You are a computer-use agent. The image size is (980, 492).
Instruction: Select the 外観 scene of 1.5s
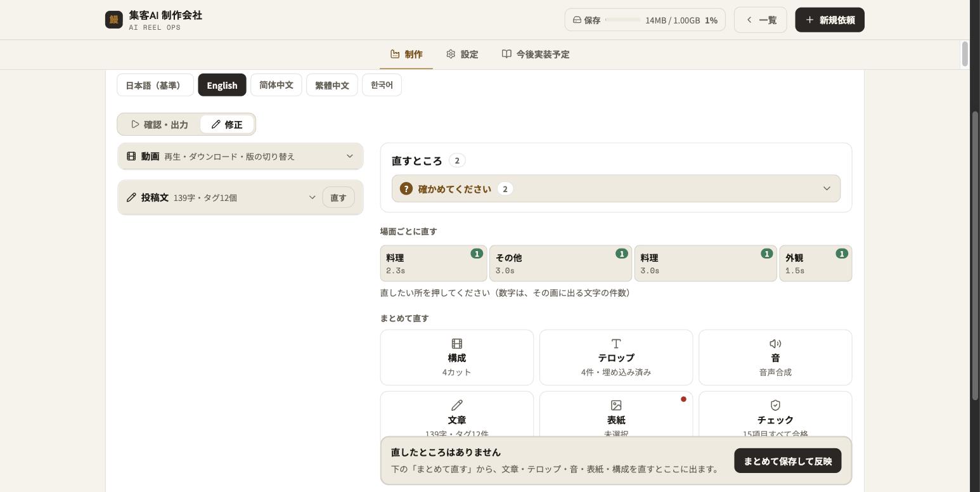(x=816, y=264)
